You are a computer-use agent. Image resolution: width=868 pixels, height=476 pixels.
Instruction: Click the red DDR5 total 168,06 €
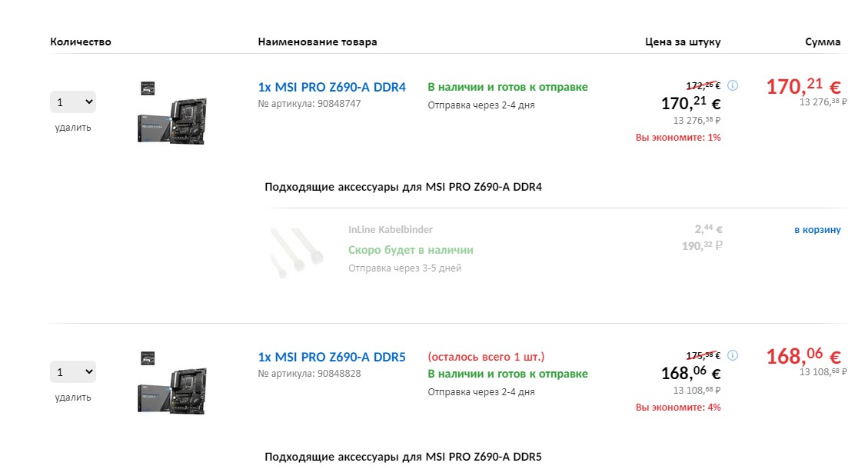[803, 356]
